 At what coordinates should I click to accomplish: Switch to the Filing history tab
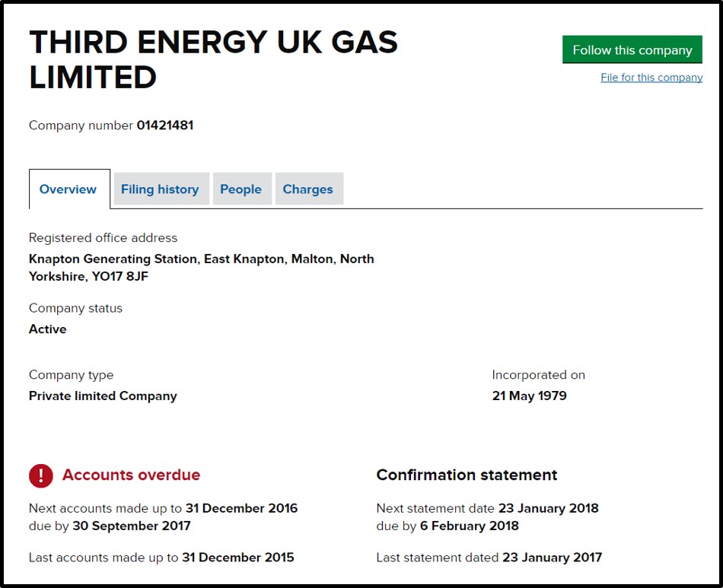point(160,189)
